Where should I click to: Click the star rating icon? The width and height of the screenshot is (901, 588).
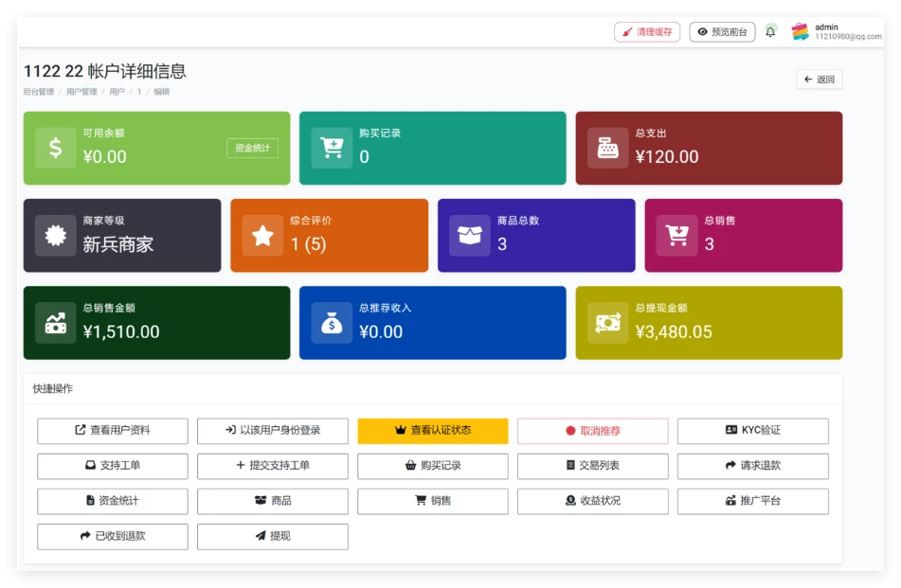coord(262,236)
